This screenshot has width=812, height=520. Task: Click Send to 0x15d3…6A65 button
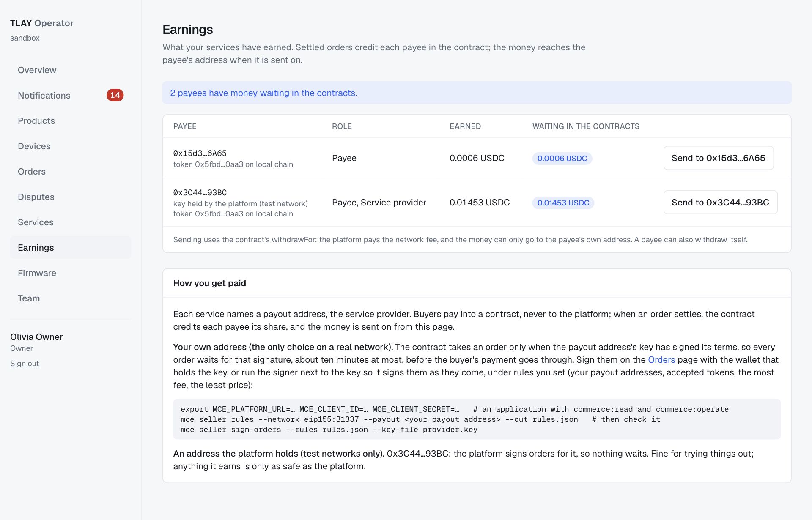pos(719,158)
